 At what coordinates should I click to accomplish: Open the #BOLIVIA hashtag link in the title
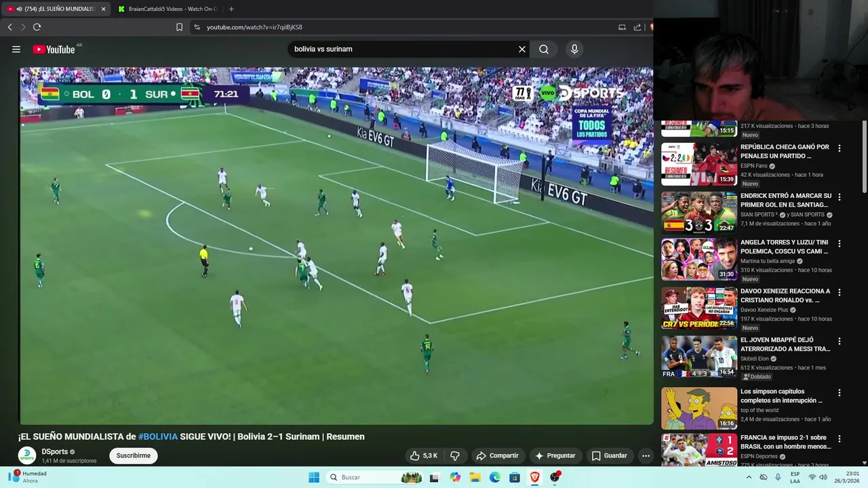tap(158, 436)
